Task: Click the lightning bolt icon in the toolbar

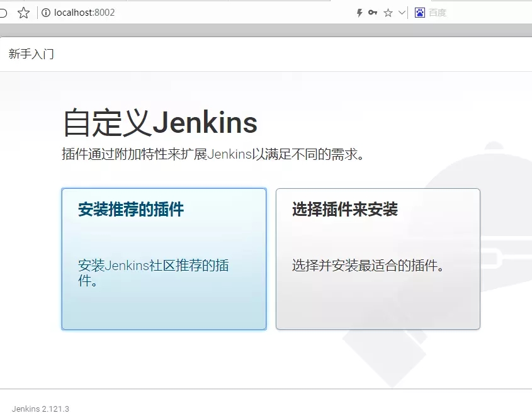Action: (359, 12)
